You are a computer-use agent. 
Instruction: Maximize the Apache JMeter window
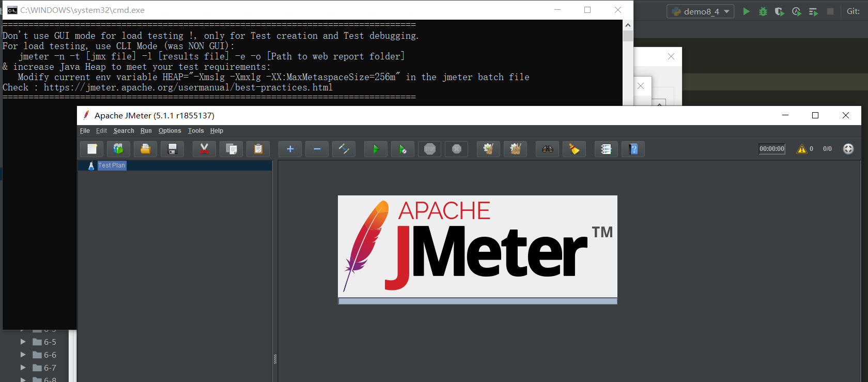click(815, 115)
